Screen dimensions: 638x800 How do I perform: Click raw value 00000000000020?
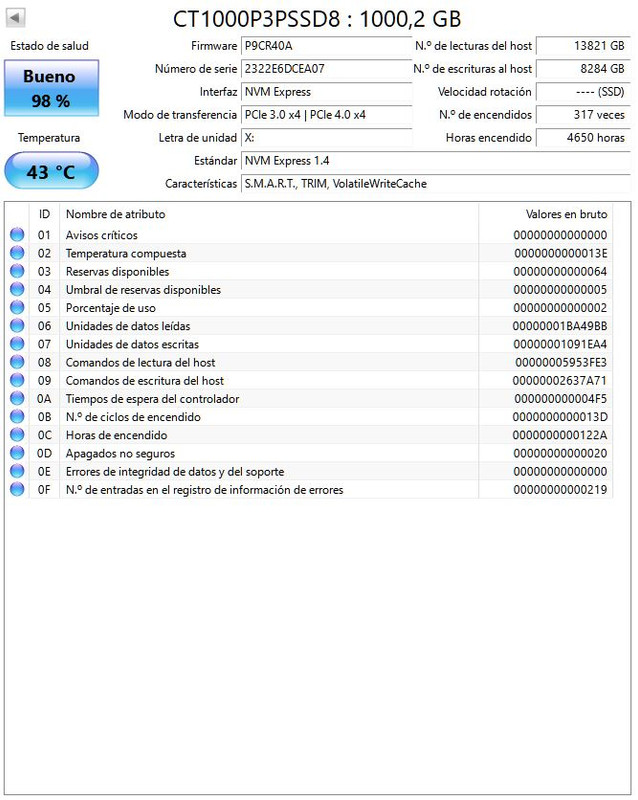pyautogui.click(x=560, y=454)
